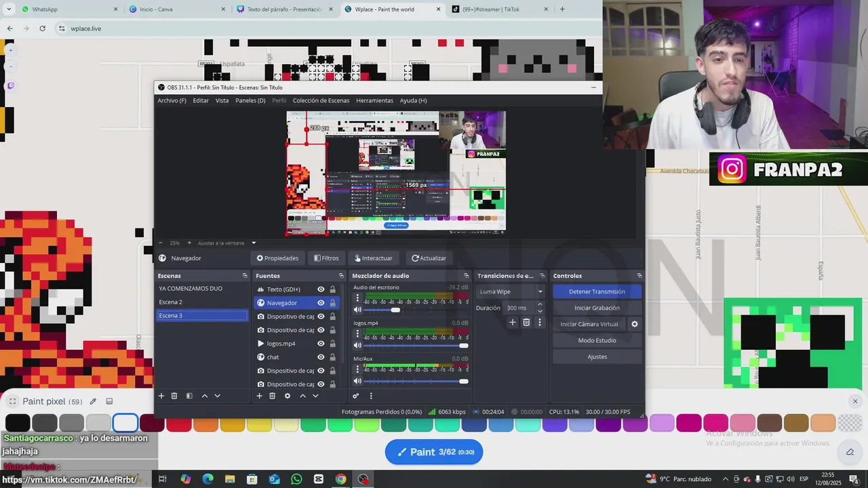Move source down arrow in Fuentes
This screenshot has width=868, height=488.
pyautogui.click(x=315, y=396)
